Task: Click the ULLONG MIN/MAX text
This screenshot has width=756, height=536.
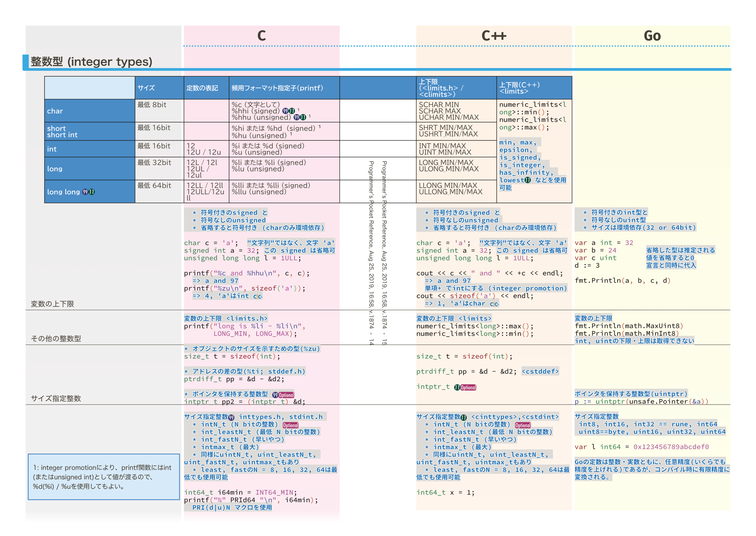Action: (450, 192)
